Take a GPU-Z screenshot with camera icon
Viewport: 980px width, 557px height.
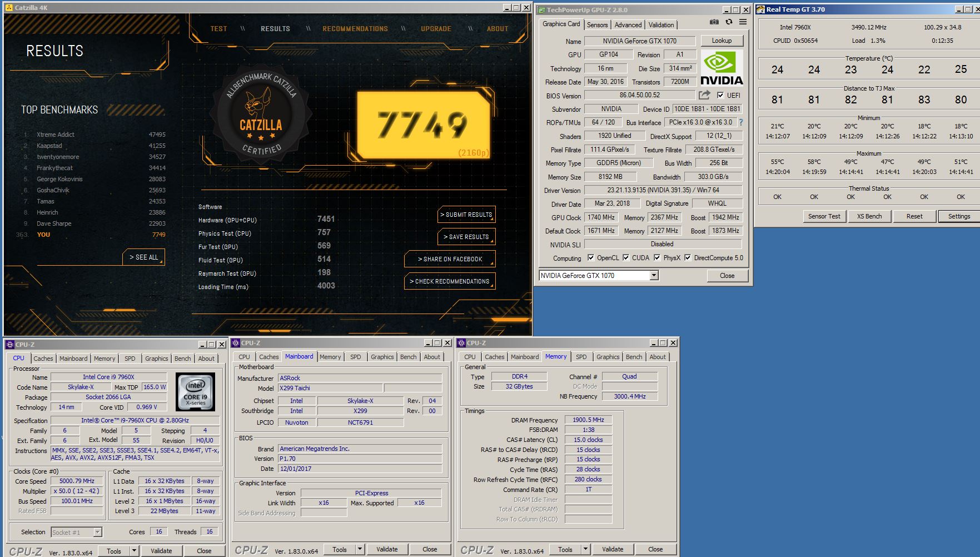point(714,22)
